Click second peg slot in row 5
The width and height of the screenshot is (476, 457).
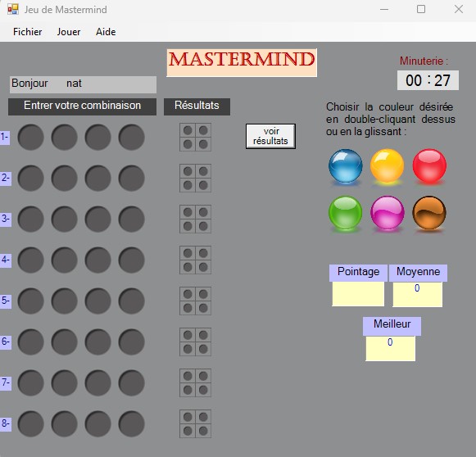(65, 301)
